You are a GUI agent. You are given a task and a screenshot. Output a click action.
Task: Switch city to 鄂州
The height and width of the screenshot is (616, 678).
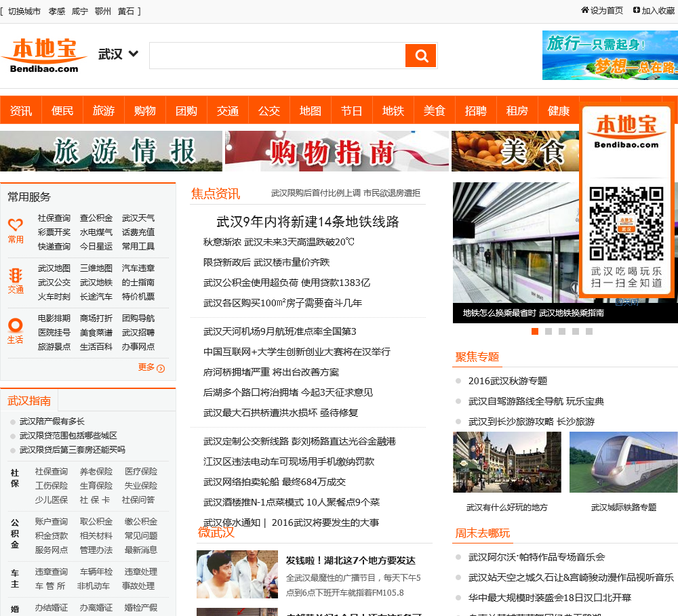point(103,12)
